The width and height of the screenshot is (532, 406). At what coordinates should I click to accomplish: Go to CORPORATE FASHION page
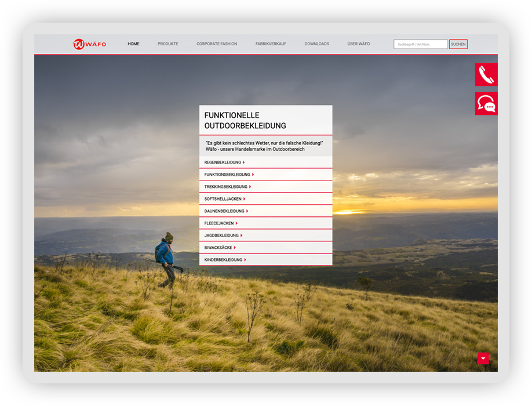[x=217, y=44]
